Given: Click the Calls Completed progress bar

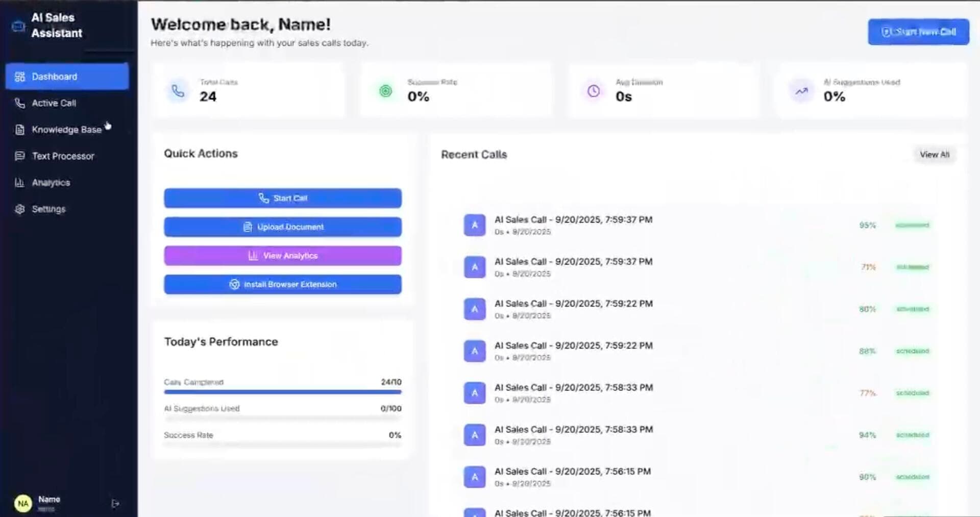Looking at the screenshot, I should click(x=283, y=392).
